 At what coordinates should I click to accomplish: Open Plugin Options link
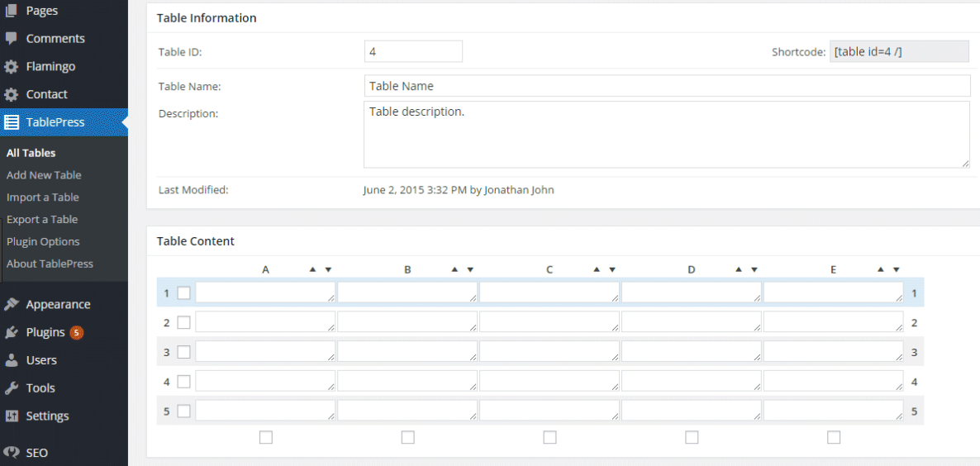coord(43,242)
